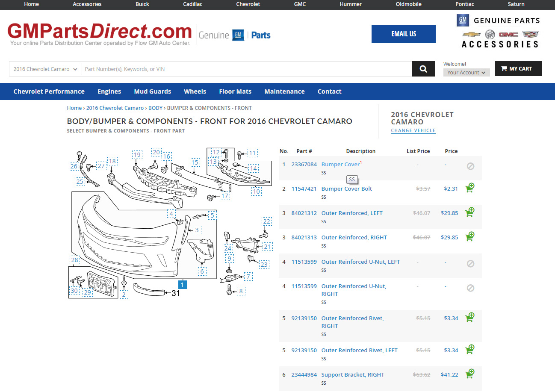This screenshot has width=555, height=392.
Task: Select diagram callout number 1
Action: 183,285
